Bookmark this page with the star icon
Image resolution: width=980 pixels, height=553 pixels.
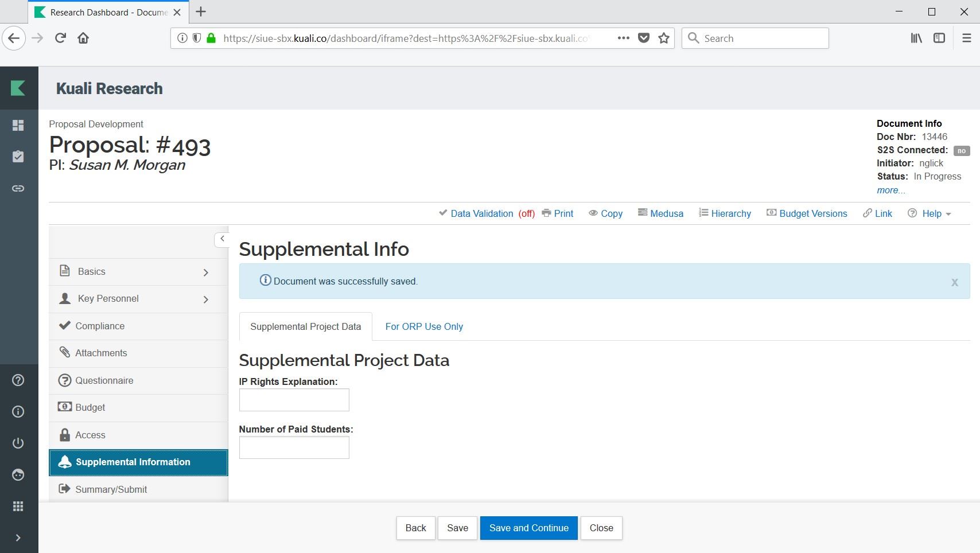(x=664, y=38)
